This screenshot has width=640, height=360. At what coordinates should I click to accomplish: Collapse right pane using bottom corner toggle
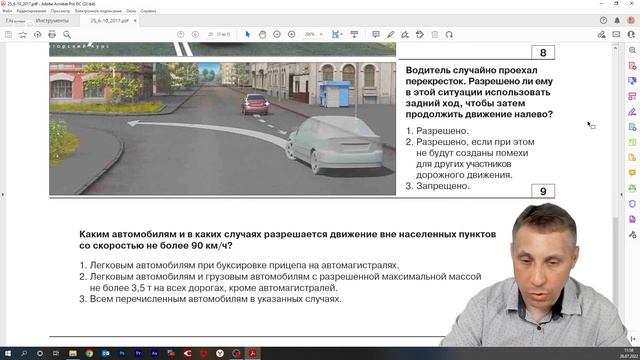632,339
